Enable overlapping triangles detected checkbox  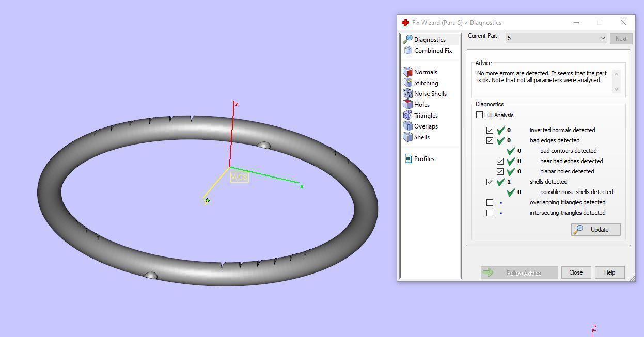click(490, 202)
